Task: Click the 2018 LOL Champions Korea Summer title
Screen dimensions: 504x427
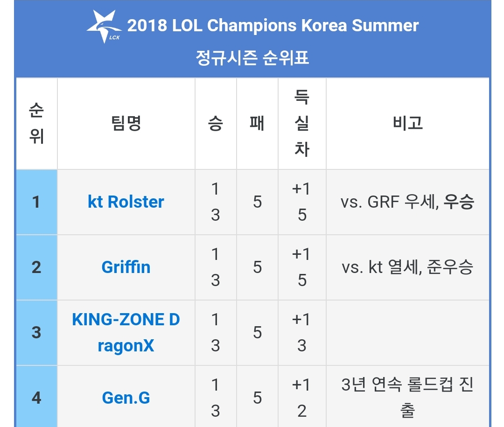Action: [x=273, y=25]
